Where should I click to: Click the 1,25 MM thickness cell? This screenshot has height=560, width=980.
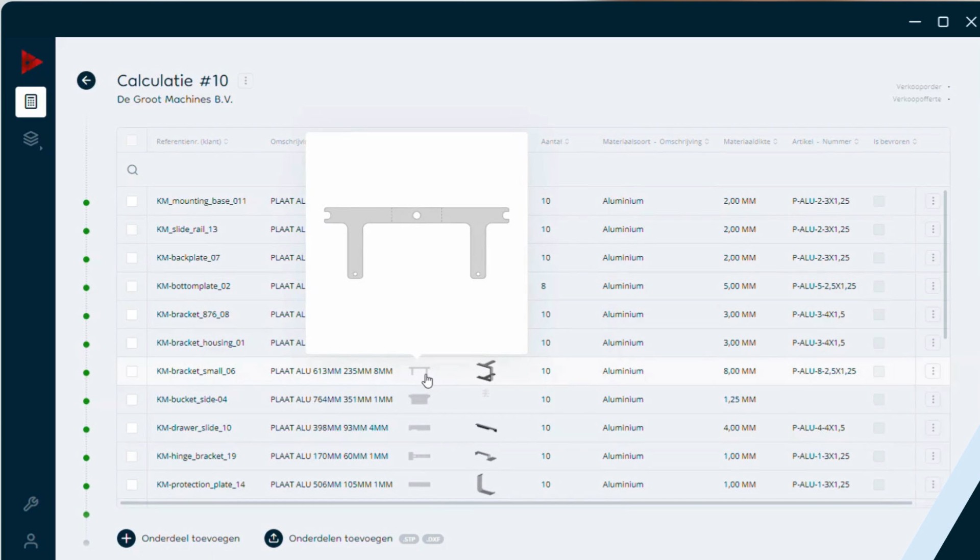point(740,399)
